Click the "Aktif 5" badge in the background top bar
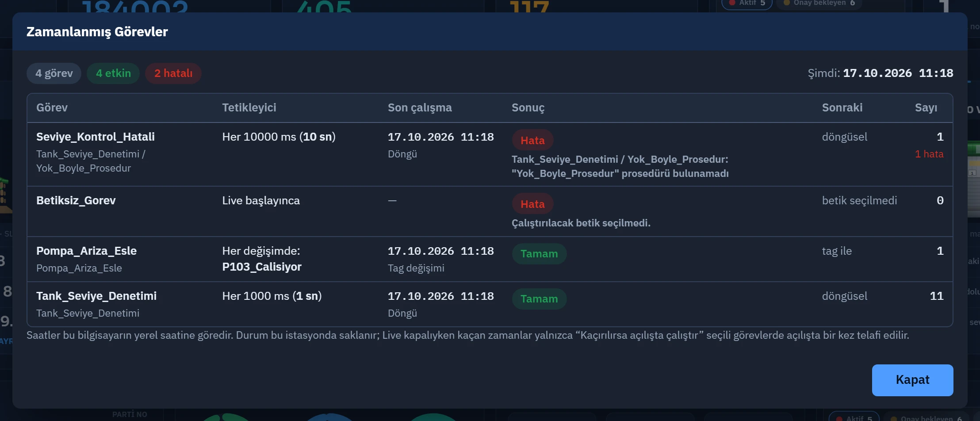 coord(747,3)
